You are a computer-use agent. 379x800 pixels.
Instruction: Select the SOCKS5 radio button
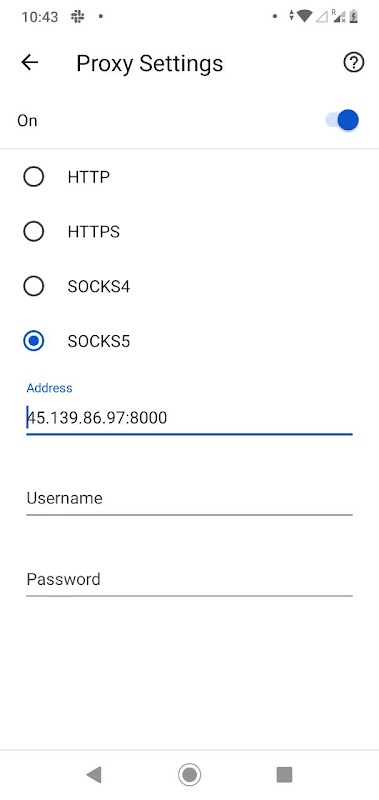pyautogui.click(x=34, y=341)
